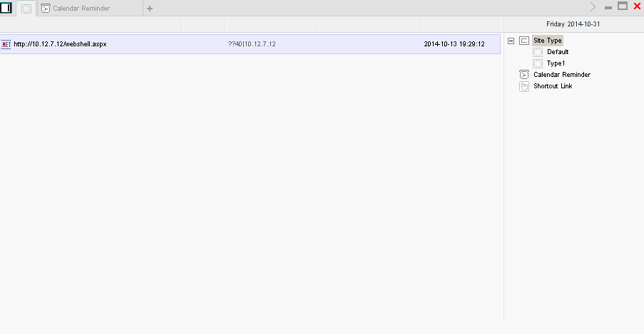The height and width of the screenshot is (334, 644).
Task: Click the ??40|10.12.7.12 cell
Action: pos(252,44)
